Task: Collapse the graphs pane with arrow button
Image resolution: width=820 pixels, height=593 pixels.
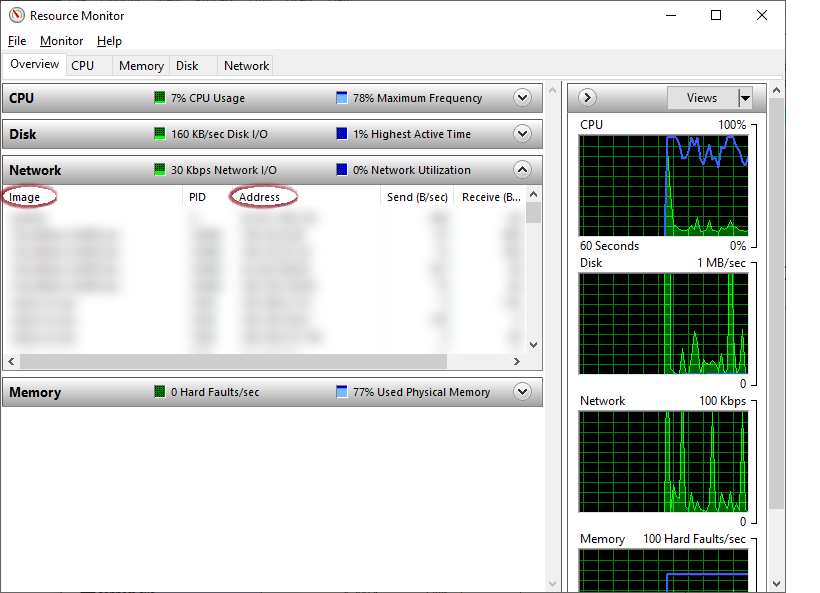Action: (x=587, y=98)
